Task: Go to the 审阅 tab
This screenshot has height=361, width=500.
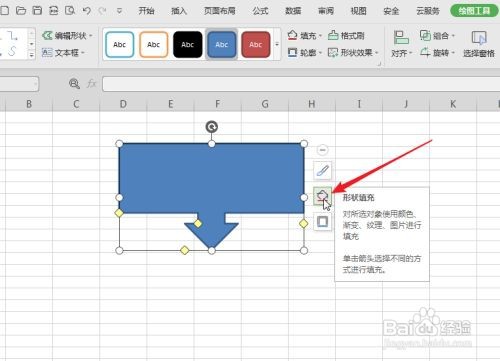Action: click(326, 11)
